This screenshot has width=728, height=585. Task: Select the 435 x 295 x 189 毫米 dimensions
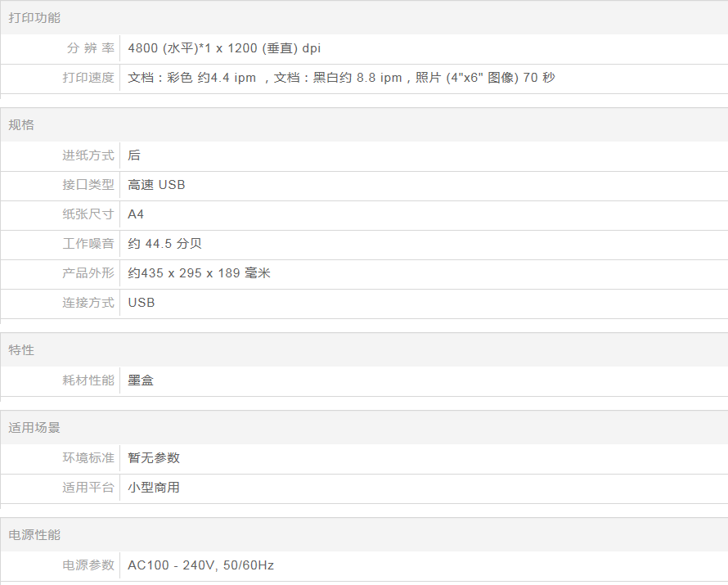[199, 273]
